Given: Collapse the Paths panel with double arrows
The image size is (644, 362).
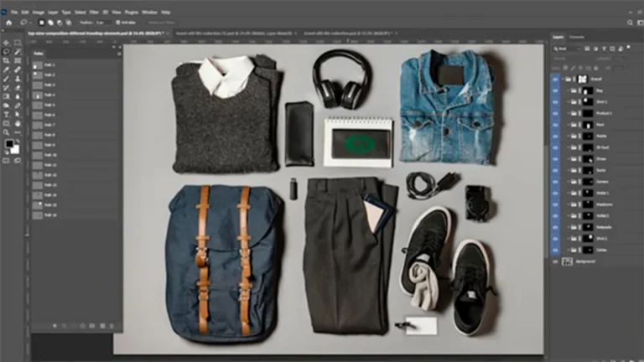Looking at the screenshot, I should coord(114,47).
